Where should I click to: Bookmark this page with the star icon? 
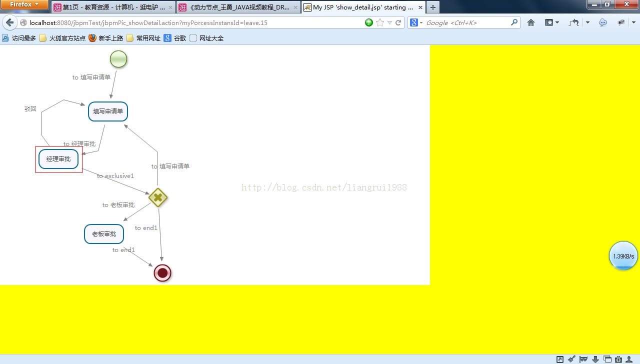tap(380, 22)
